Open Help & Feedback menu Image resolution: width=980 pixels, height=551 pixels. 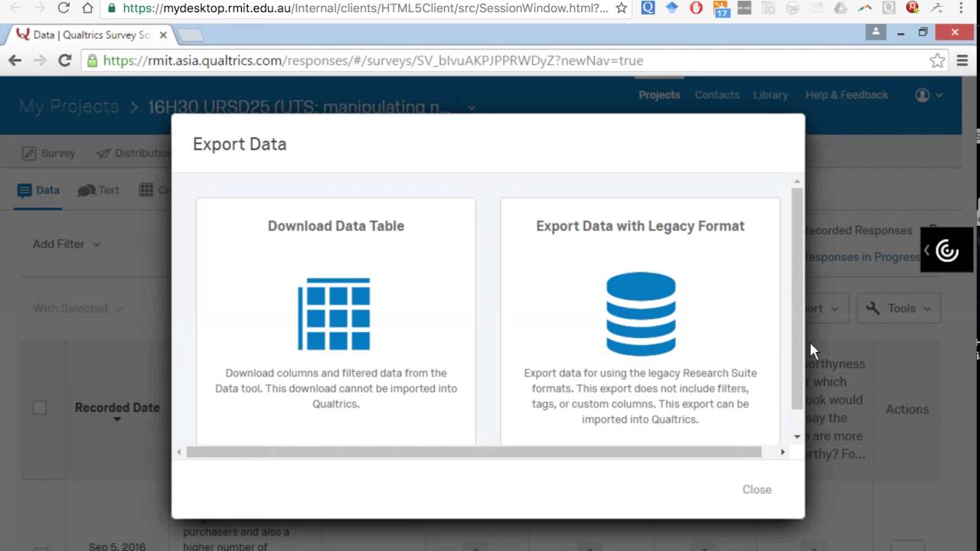pos(846,95)
